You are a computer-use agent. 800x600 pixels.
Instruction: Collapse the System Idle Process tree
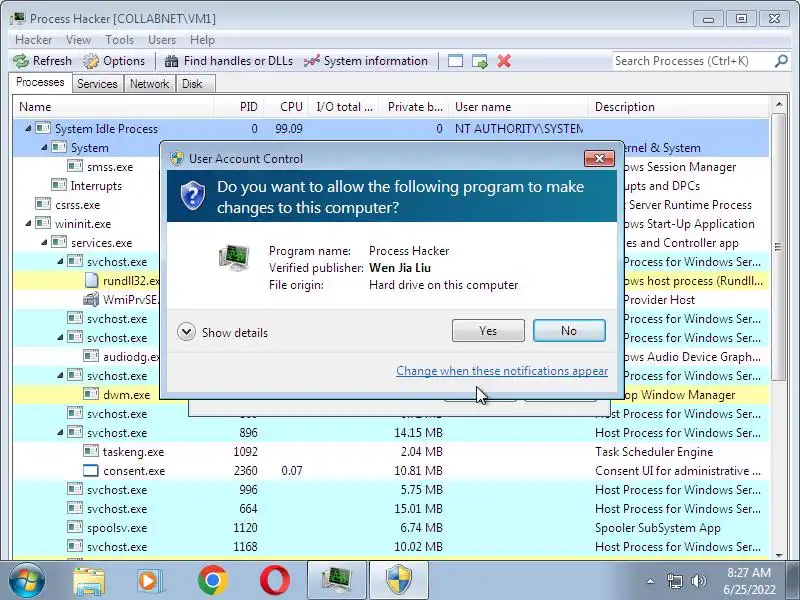(28, 129)
